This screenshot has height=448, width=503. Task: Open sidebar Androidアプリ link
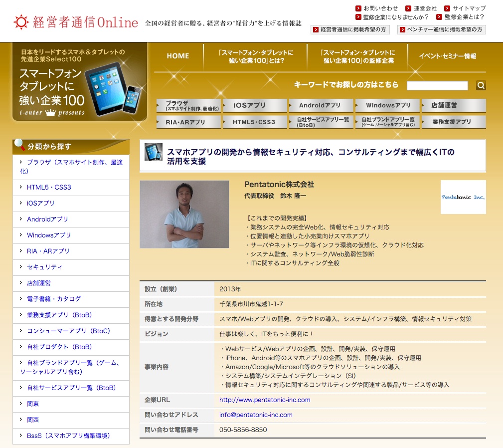[x=47, y=219]
